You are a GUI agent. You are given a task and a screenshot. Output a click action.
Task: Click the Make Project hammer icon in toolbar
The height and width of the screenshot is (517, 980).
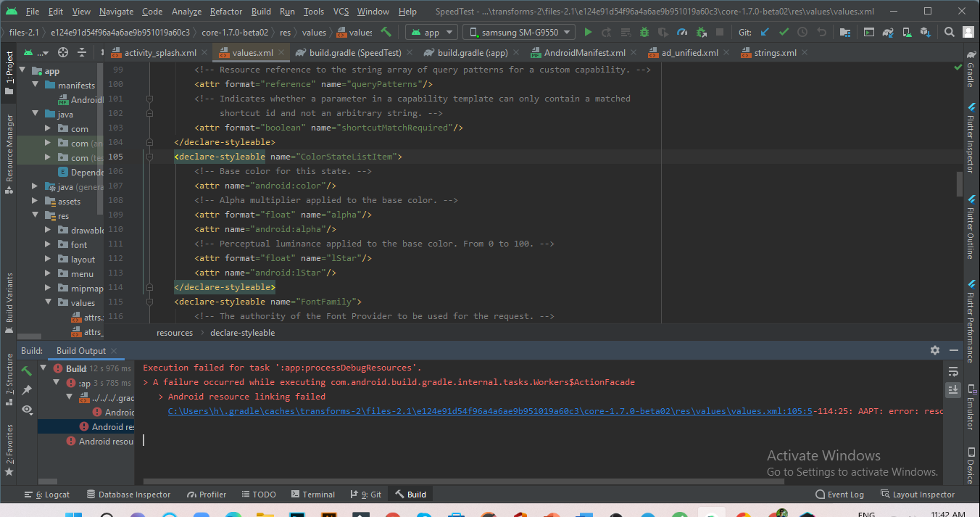[x=386, y=32]
